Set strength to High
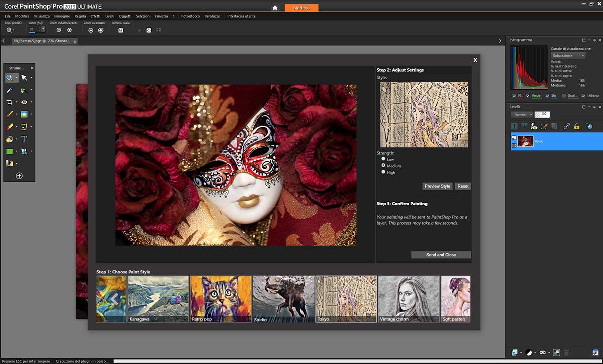This screenshot has height=364, width=603. tap(384, 172)
